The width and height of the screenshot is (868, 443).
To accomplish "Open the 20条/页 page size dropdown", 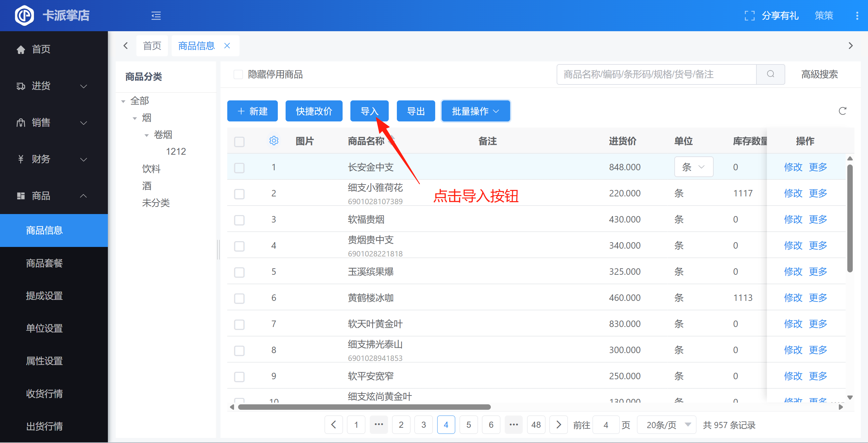I will (667, 425).
